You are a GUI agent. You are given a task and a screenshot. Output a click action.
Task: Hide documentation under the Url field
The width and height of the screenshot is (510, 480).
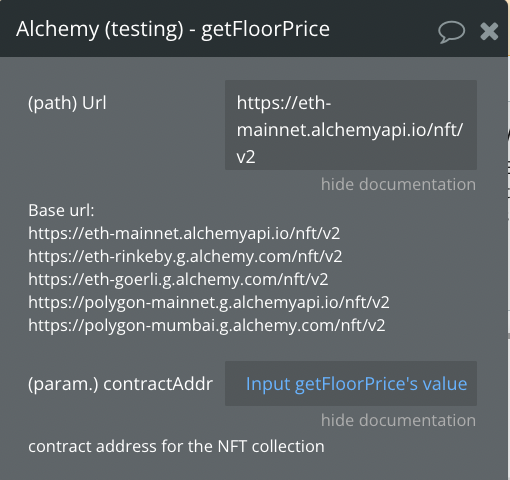pos(398,184)
